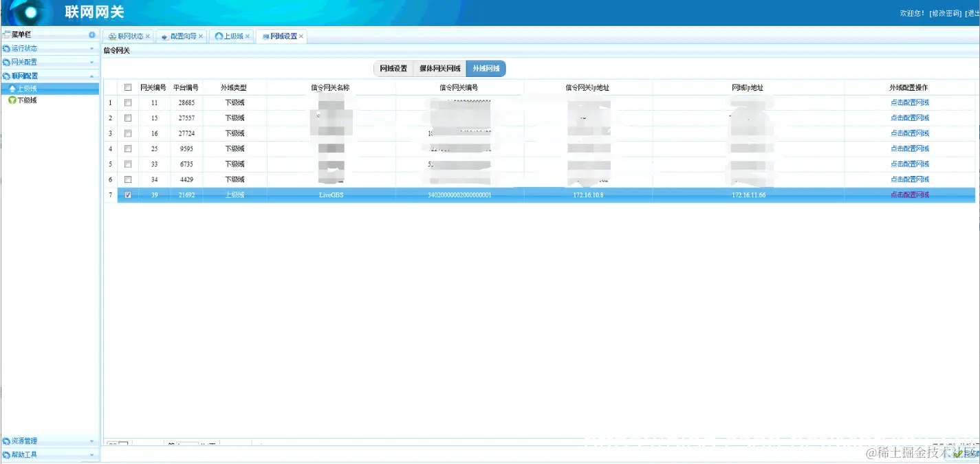Check the row with gateway number 33
Viewport: 980px width, 464px height.
pyautogui.click(x=128, y=164)
